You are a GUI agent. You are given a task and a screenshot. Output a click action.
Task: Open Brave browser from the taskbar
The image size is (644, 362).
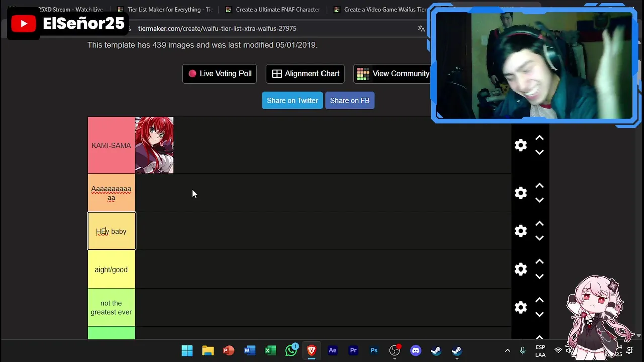click(311, 350)
